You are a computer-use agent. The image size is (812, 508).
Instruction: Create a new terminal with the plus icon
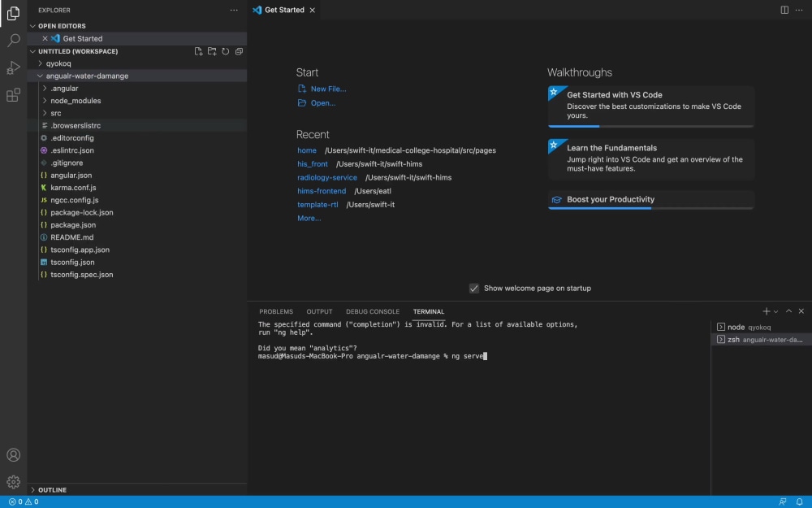tap(765, 311)
